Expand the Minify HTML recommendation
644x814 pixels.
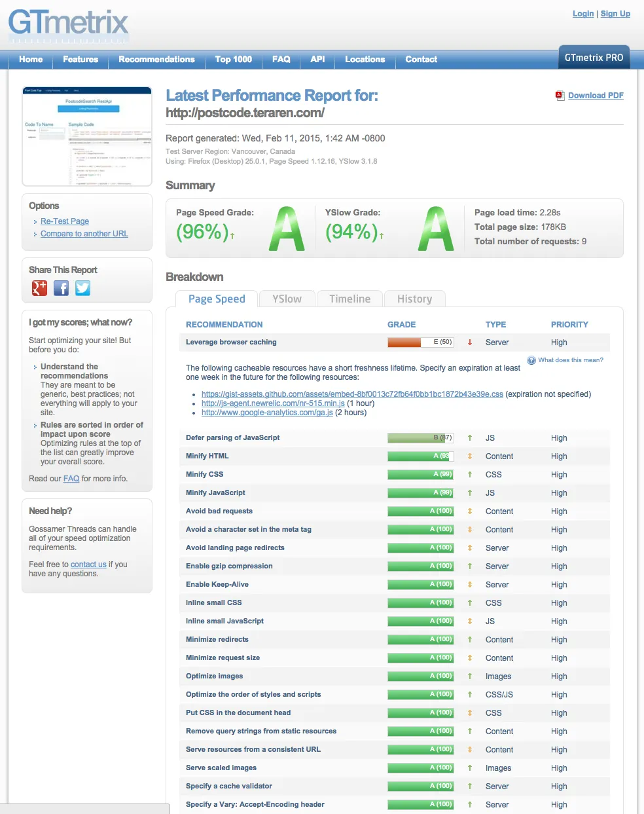(207, 456)
